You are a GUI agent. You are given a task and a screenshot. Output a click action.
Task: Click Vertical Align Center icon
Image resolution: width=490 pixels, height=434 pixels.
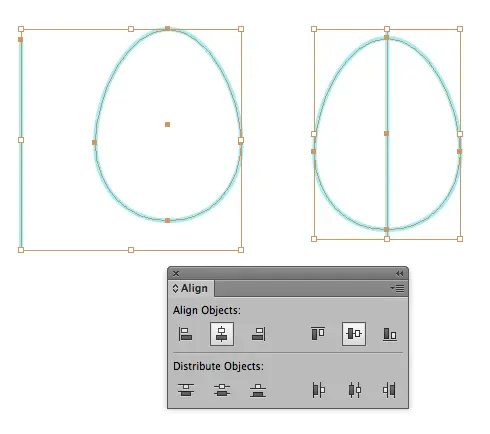point(354,333)
